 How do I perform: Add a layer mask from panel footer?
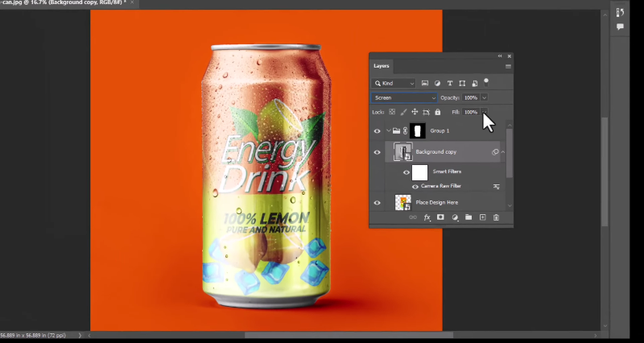coord(440,217)
